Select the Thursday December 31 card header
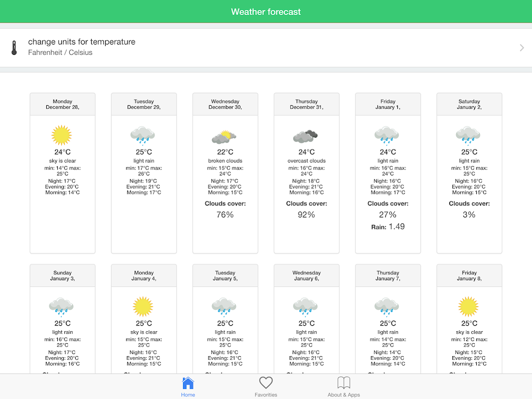 [x=307, y=104]
